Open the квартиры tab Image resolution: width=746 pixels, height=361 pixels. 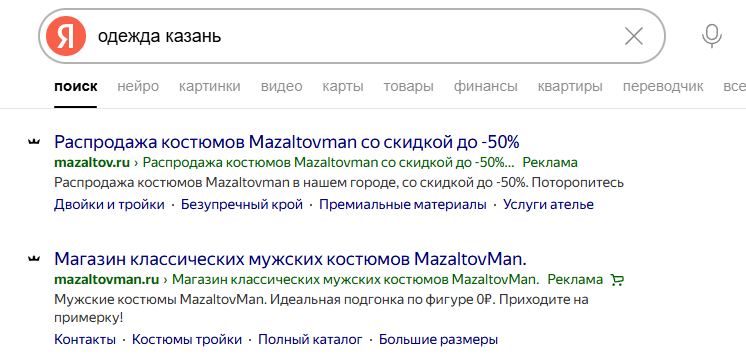pyautogui.click(x=570, y=87)
